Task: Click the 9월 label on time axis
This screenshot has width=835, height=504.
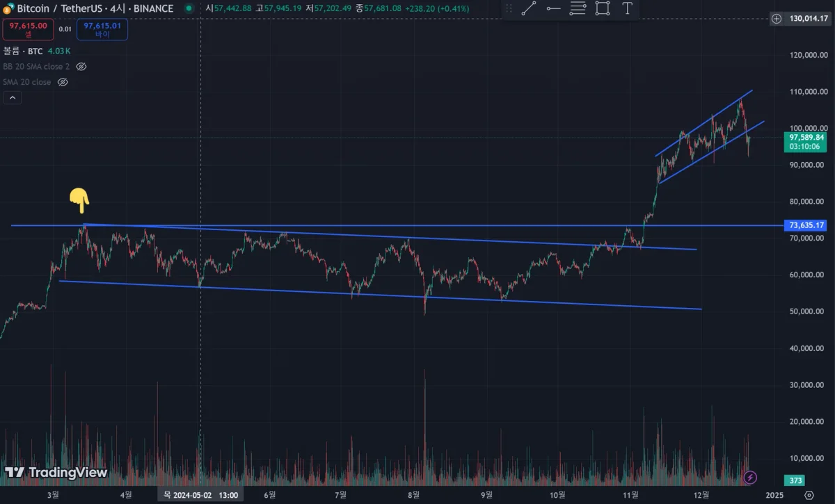Action: tap(486, 495)
